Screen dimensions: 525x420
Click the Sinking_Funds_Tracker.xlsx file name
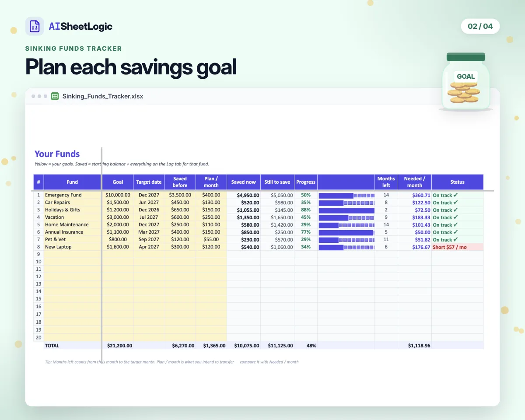[103, 96]
